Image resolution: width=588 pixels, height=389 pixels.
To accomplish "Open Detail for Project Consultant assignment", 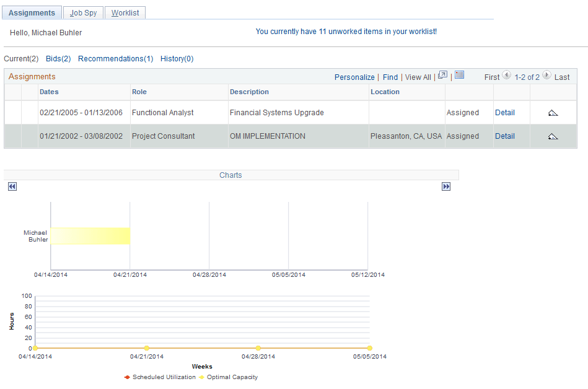I will tap(505, 136).
